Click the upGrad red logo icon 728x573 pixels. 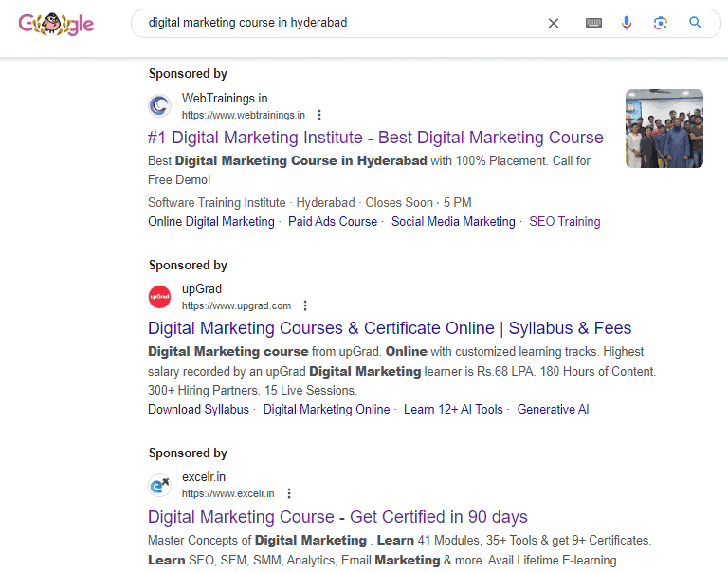click(159, 297)
